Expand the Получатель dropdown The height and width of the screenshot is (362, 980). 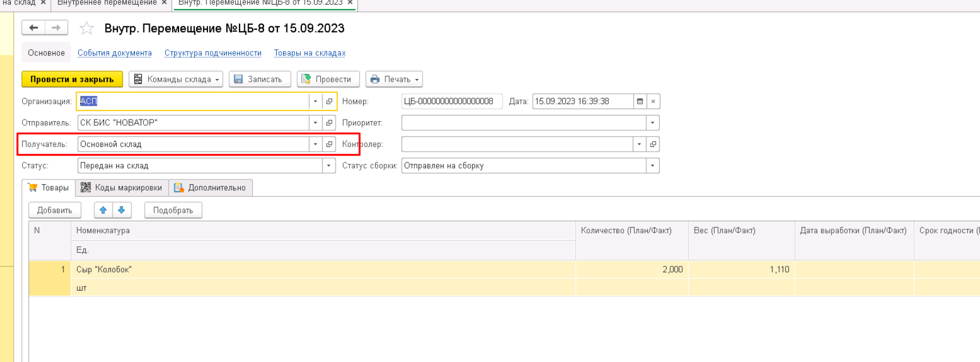315,144
